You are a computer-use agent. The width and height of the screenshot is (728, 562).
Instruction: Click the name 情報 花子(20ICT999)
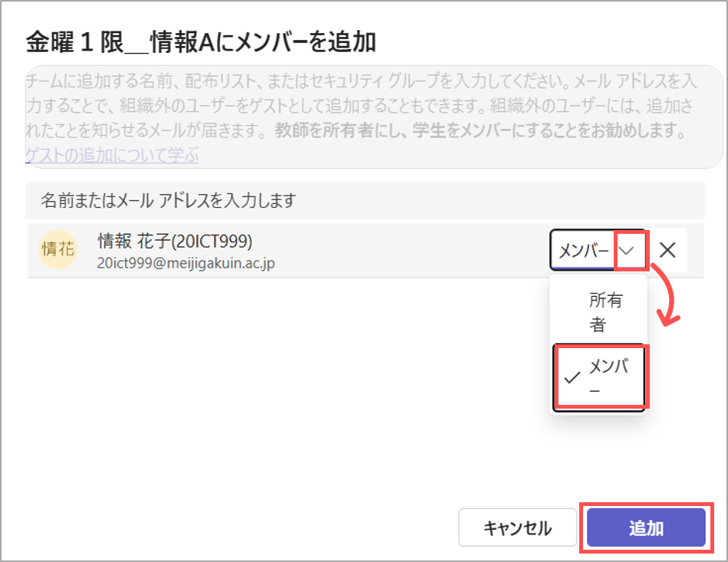[x=175, y=242]
